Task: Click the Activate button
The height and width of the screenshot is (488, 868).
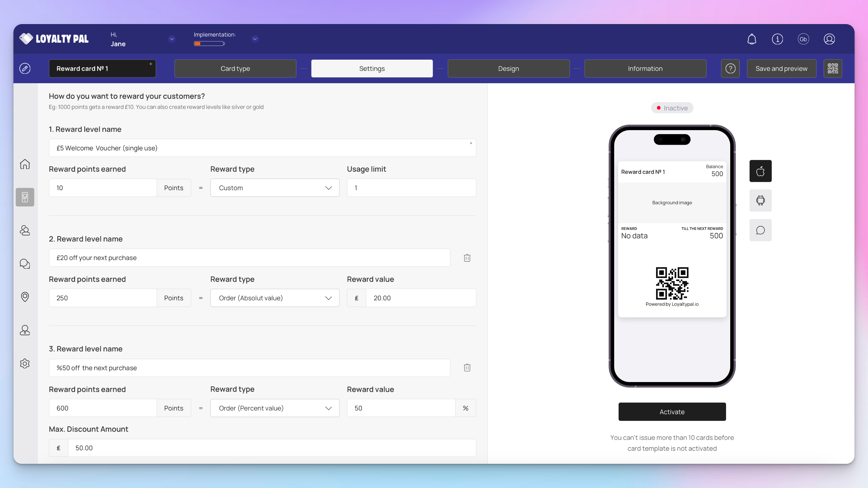Action: (x=672, y=412)
